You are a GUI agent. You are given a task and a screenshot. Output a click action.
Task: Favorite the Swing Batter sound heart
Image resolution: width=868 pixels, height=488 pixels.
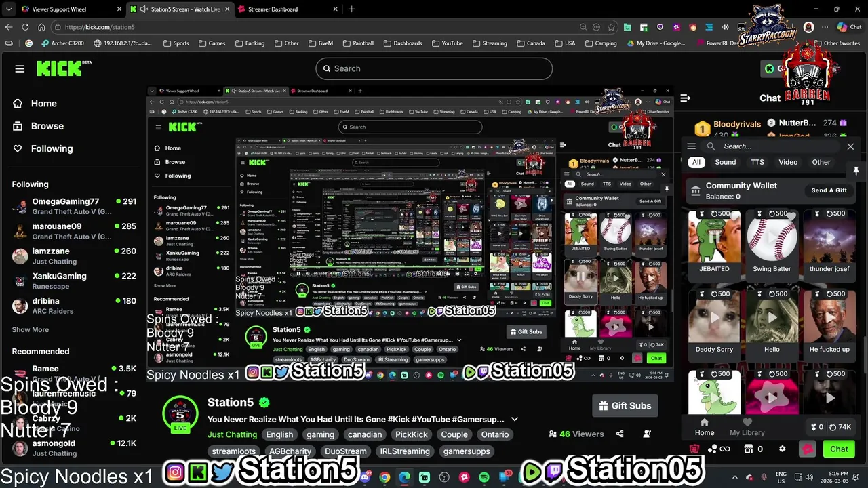tap(790, 217)
